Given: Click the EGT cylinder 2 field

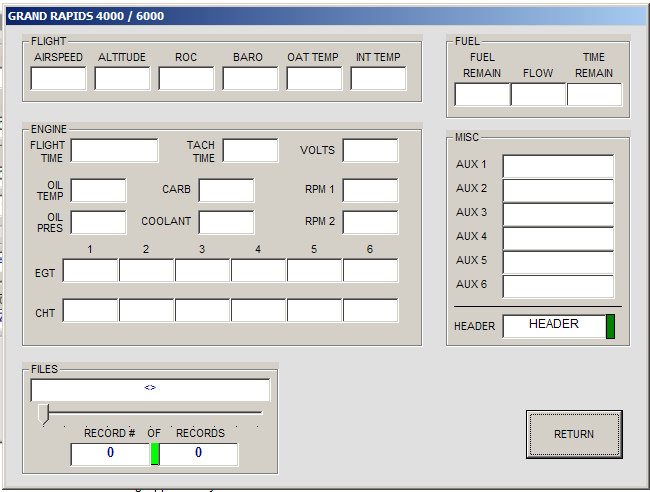Looking at the screenshot, I should point(146,270).
